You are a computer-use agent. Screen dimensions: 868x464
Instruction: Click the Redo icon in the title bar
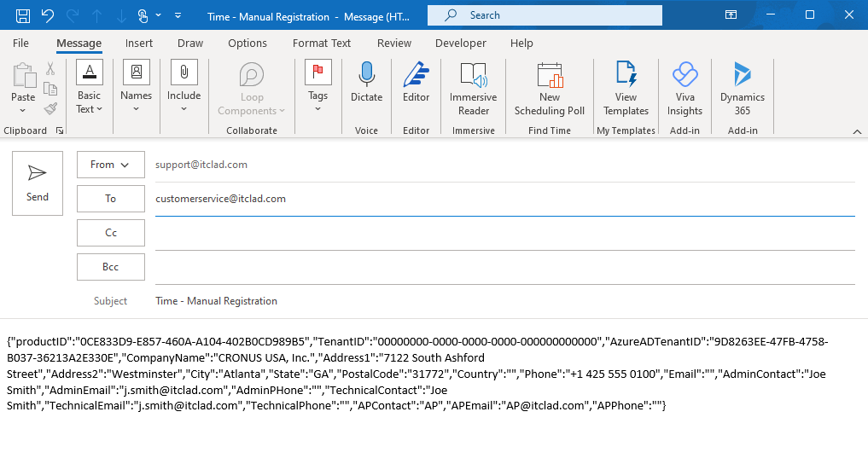tap(72, 15)
